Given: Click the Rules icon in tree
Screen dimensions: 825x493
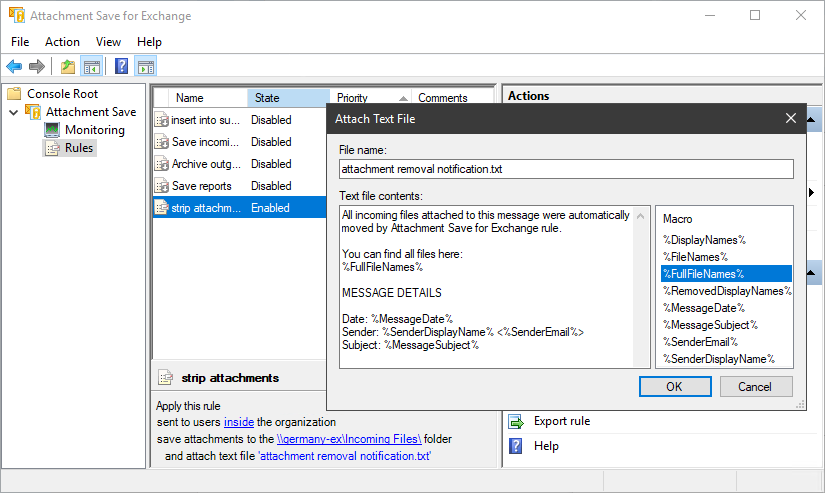Looking at the screenshot, I should 52,148.
